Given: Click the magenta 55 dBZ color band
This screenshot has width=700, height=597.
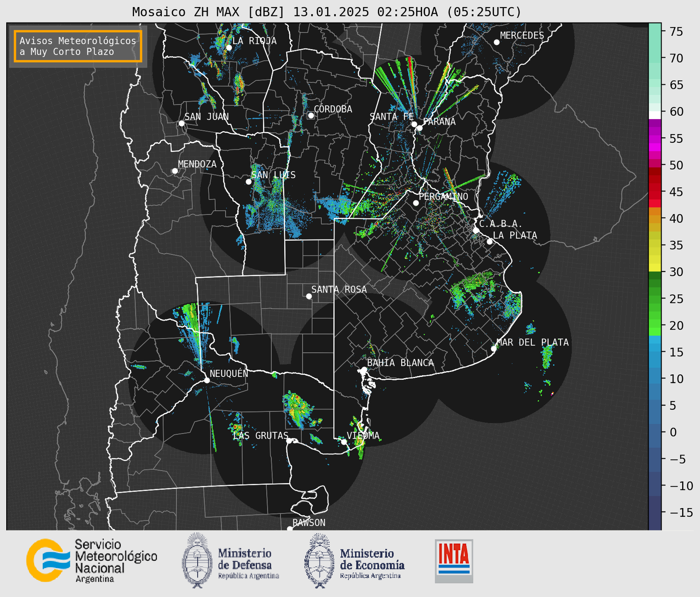Looking at the screenshot, I should coord(655,139).
